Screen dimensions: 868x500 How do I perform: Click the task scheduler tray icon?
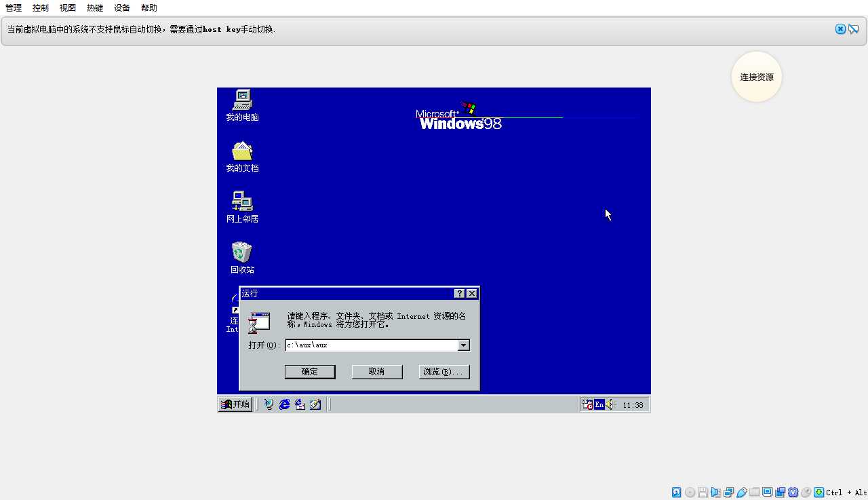point(587,404)
